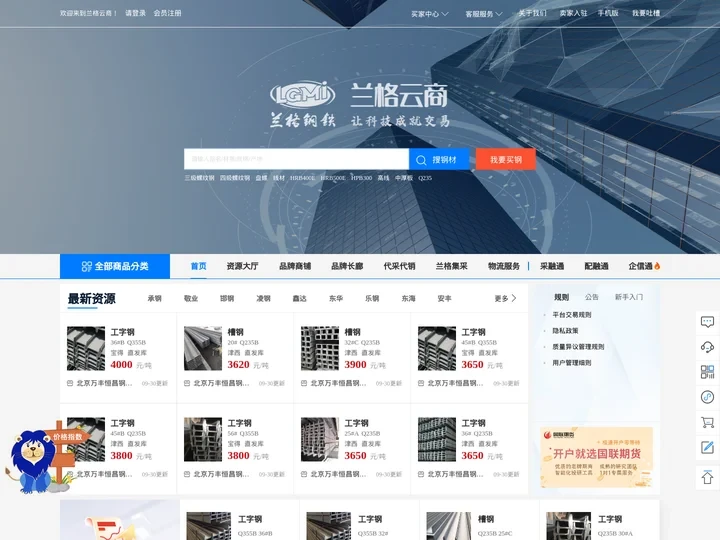Viewport: 720px width, 540px height.
Task: Click 我要吐槽 in top bar
Action: [x=646, y=13]
